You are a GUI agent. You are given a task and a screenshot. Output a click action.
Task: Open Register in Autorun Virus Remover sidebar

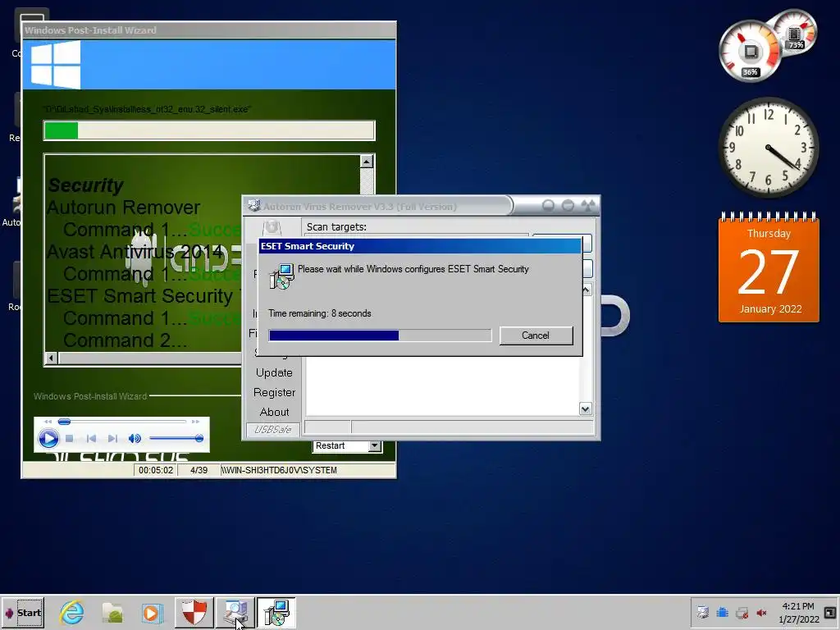click(x=274, y=393)
